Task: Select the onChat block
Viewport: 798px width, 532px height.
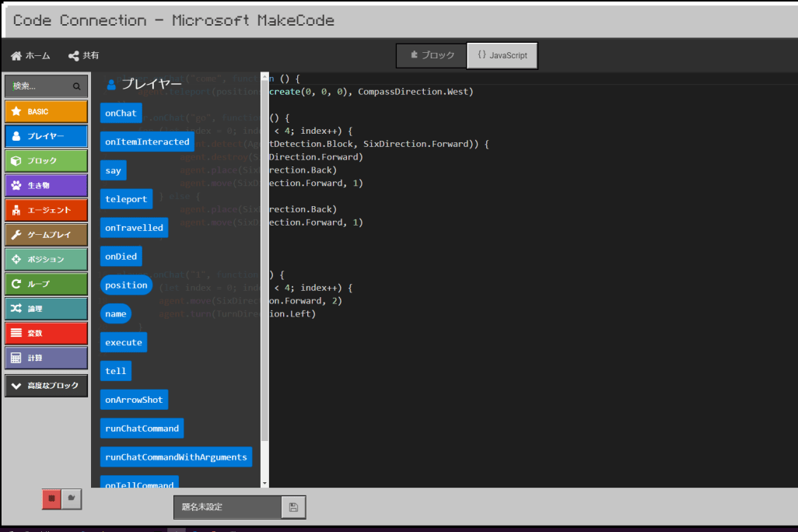Action: pyautogui.click(x=121, y=114)
